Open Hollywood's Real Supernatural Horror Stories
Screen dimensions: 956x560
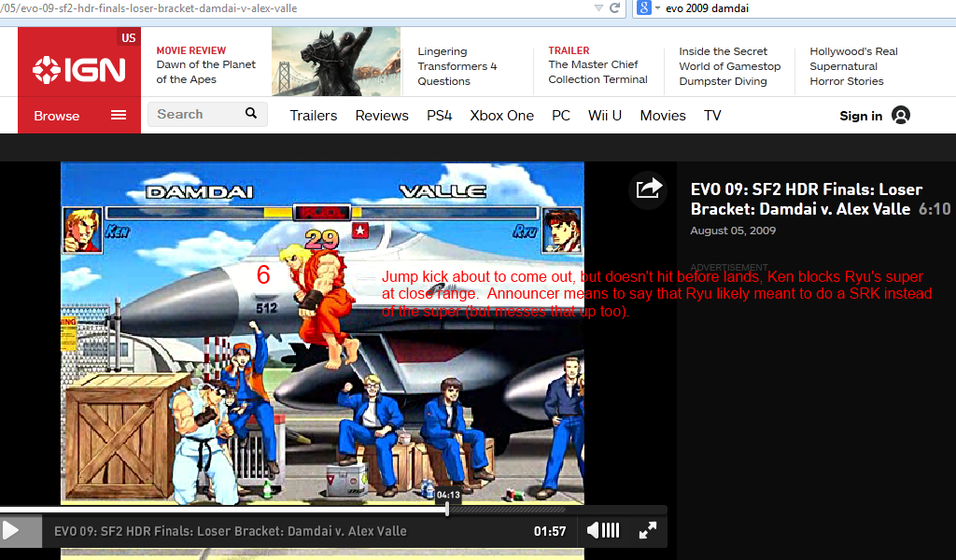853,66
